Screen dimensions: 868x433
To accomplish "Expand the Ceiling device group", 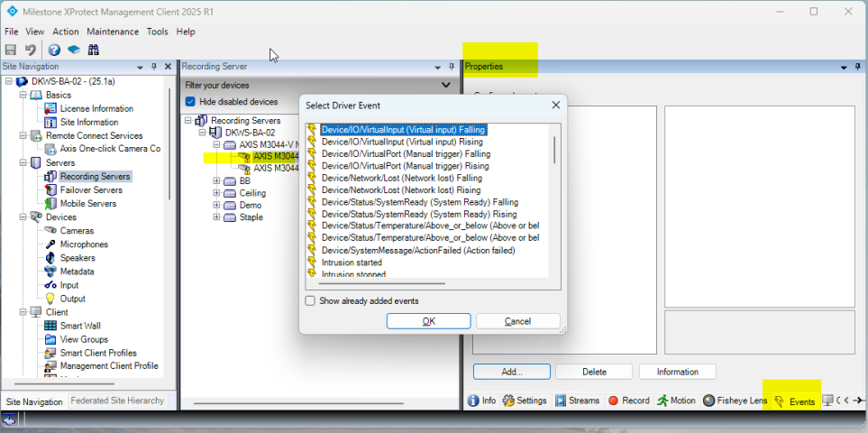I will pyautogui.click(x=217, y=194).
